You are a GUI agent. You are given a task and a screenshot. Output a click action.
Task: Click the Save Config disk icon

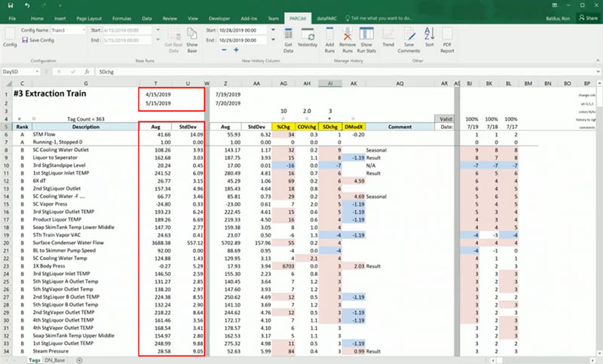click(x=25, y=40)
